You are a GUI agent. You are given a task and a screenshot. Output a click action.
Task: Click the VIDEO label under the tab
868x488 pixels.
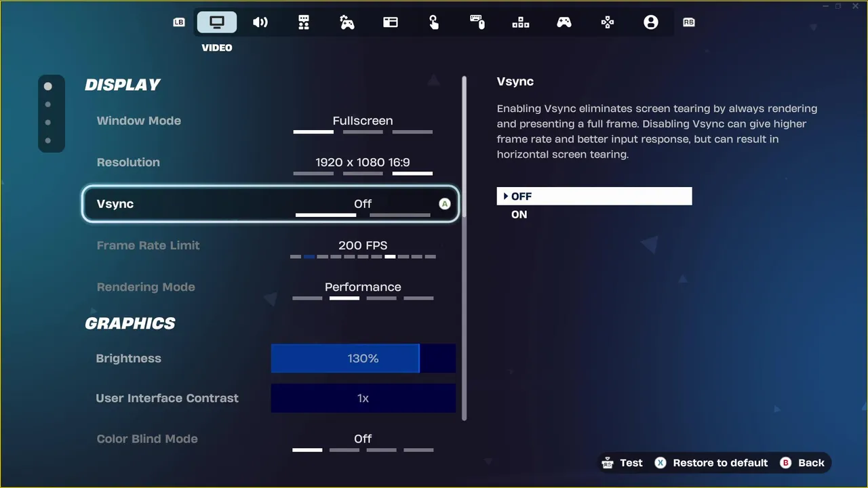pyautogui.click(x=217, y=47)
